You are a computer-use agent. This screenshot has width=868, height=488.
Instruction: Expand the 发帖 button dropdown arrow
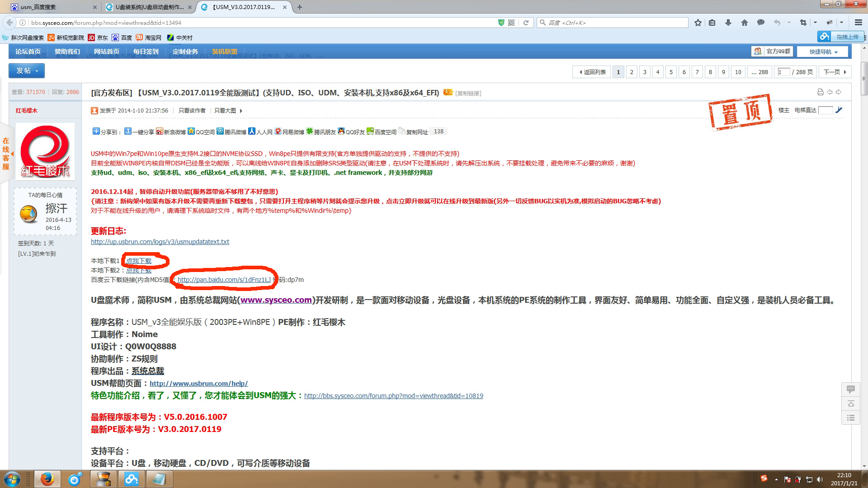[37, 70]
